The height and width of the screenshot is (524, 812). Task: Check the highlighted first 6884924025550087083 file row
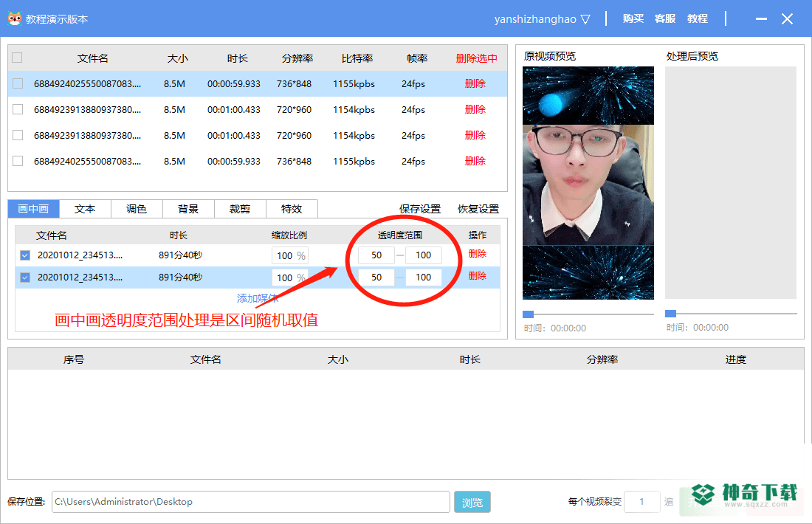coord(18,83)
